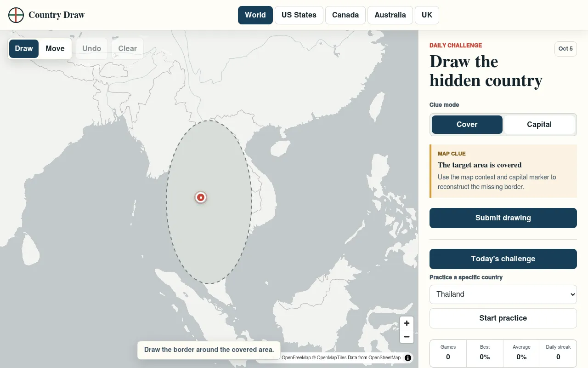The width and height of the screenshot is (588, 368).
Task: Select Cover clue mode
Action: (x=467, y=125)
